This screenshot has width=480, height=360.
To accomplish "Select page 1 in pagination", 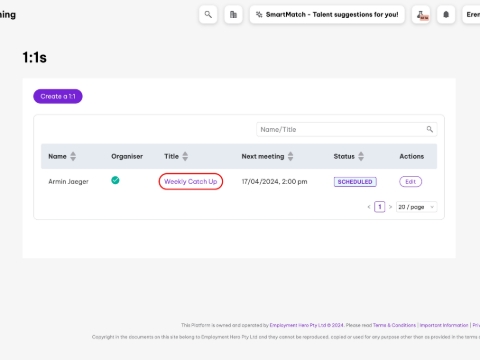I will click(380, 207).
